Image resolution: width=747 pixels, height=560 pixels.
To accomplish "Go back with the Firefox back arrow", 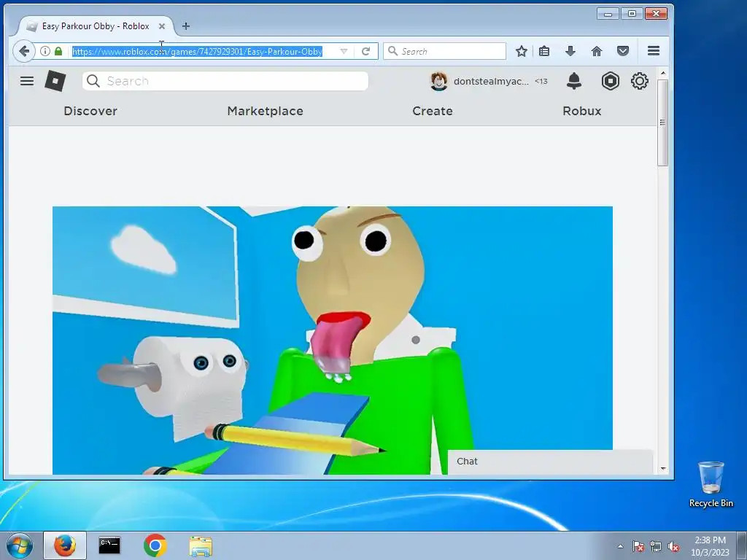I will [24, 51].
